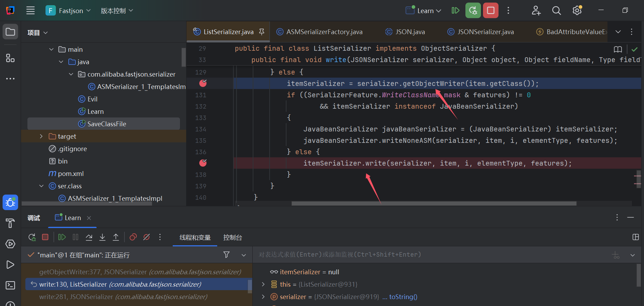Pause program in debug toolbar

(76, 237)
